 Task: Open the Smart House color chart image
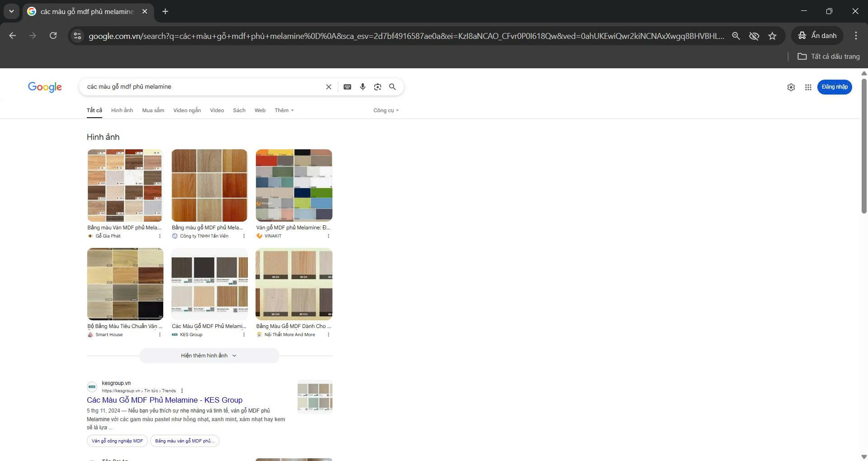125,284
